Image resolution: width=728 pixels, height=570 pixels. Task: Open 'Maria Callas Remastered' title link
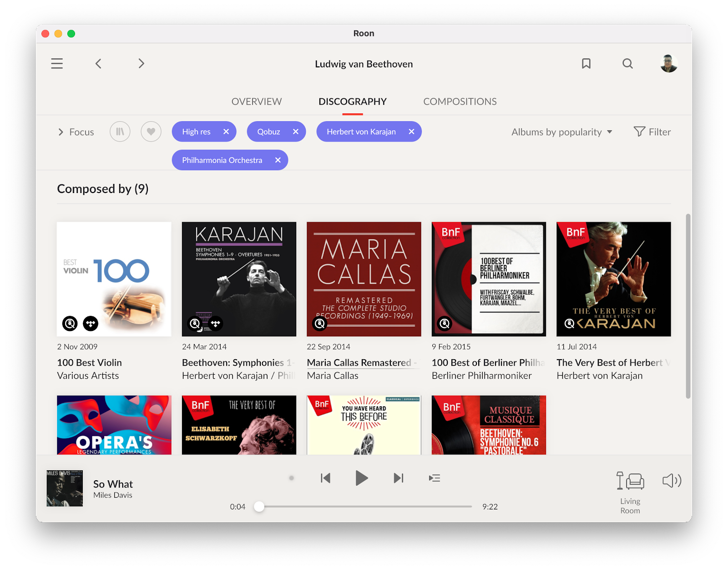point(362,362)
